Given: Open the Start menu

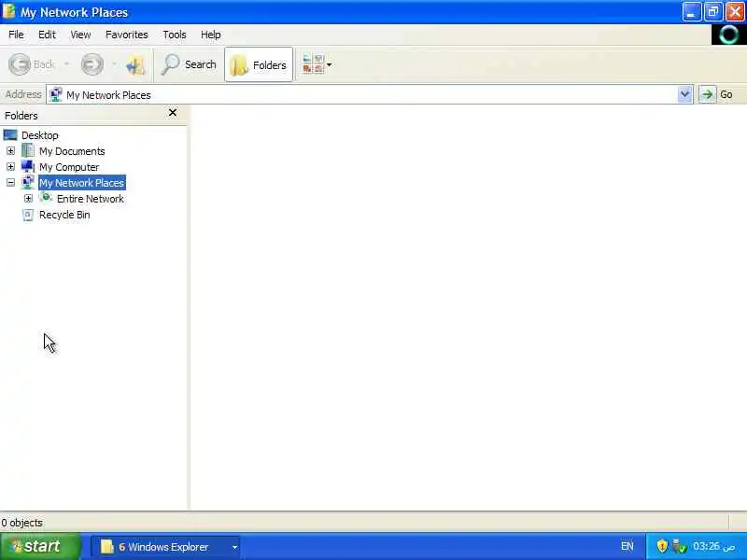Looking at the screenshot, I should (40, 546).
